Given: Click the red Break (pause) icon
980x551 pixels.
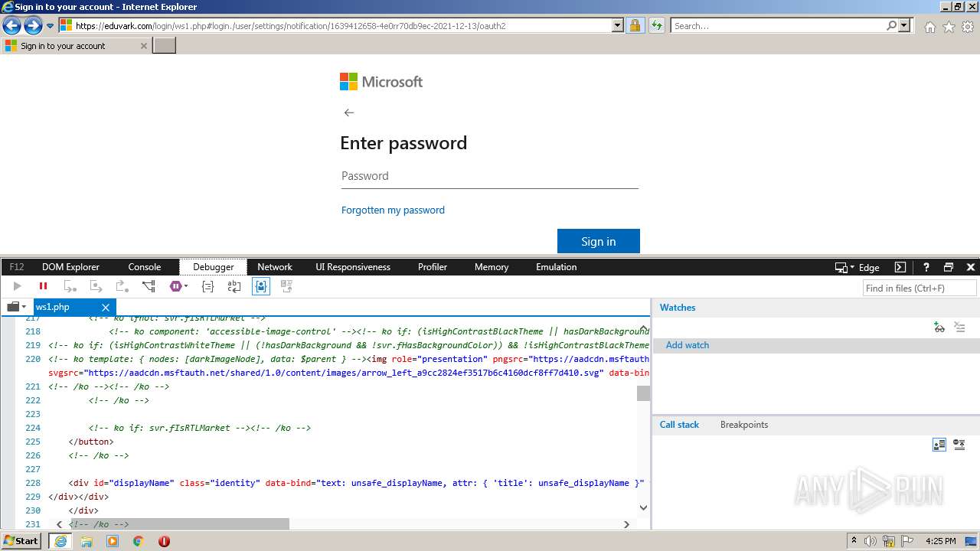Looking at the screenshot, I should pos(44,286).
